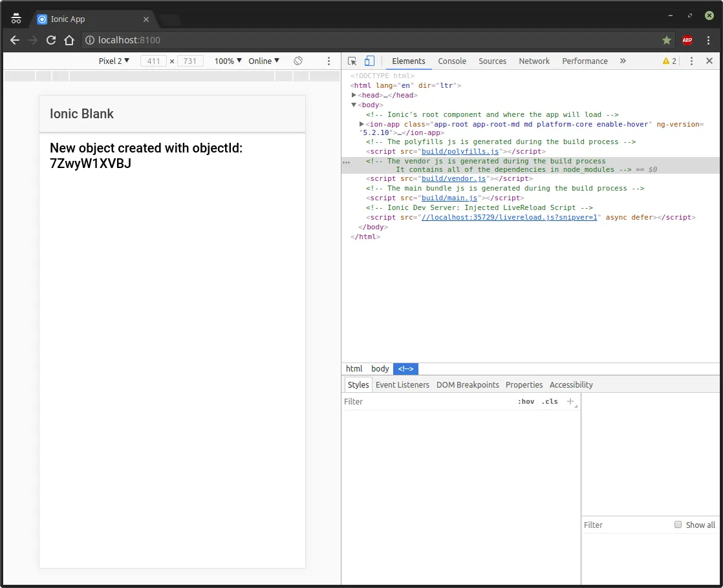
Task: Open the warnings count indicator
Action: pyautogui.click(x=669, y=61)
